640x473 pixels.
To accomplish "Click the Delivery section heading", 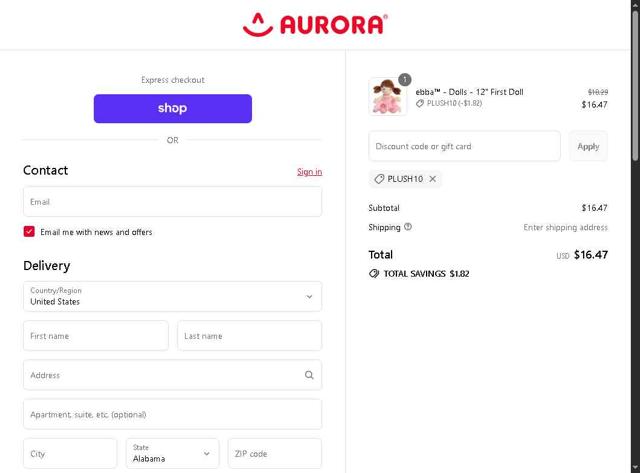I will click(47, 266).
